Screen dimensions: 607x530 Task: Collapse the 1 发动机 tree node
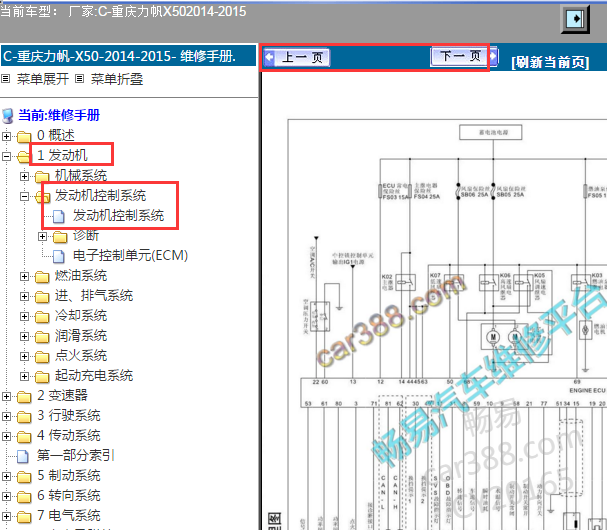pos(6,156)
